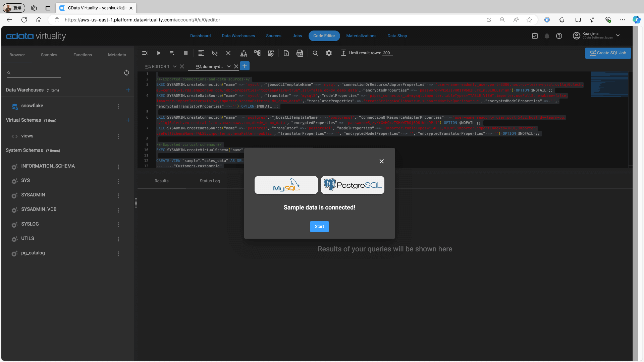Image resolution: width=644 pixels, height=362 pixels.
Task: Open the browser favorites star icon
Action: point(529,20)
